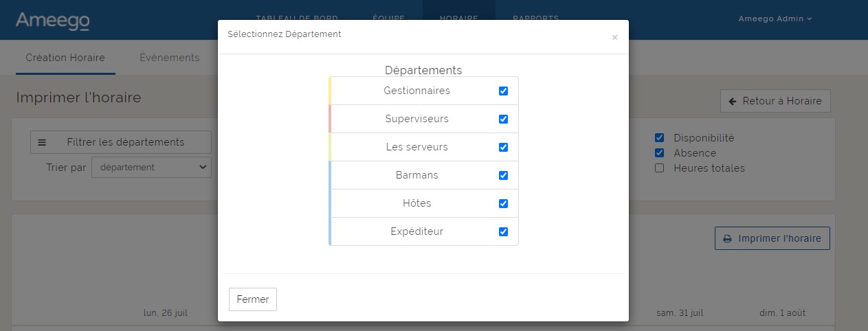Uncheck the Expéditeur department checkbox

tap(503, 231)
